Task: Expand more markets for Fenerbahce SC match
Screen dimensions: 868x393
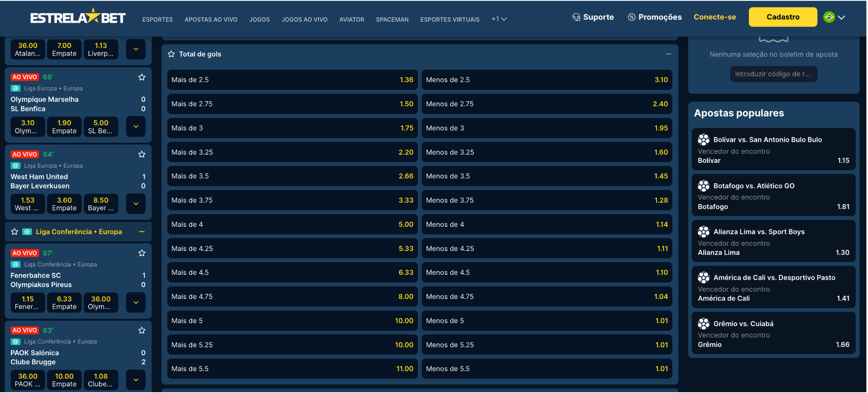Action: (x=136, y=303)
